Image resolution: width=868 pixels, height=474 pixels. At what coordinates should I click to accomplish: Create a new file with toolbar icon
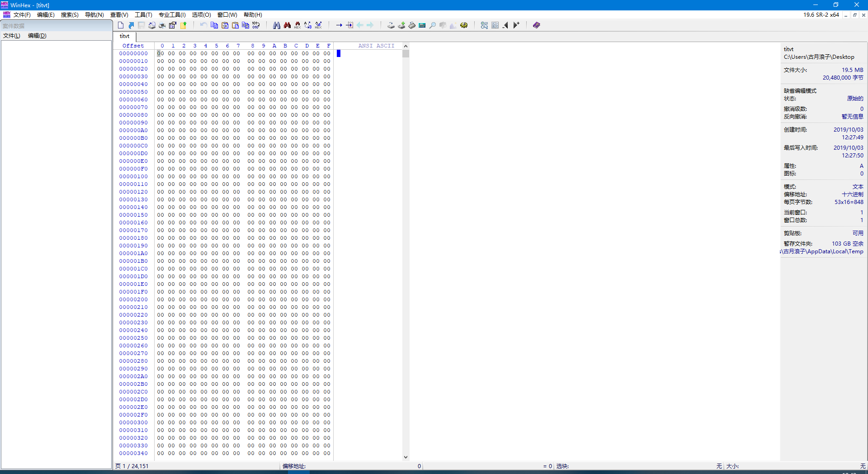point(121,25)
